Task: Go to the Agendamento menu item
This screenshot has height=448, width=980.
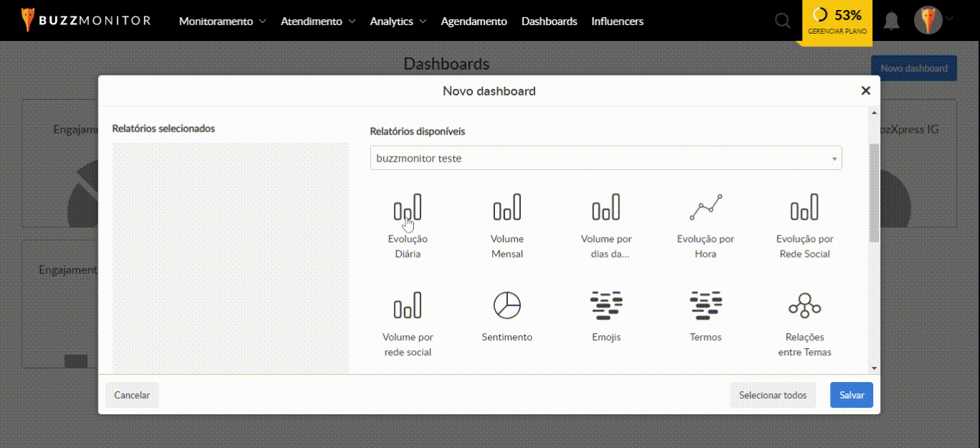Action: [473, 22]
